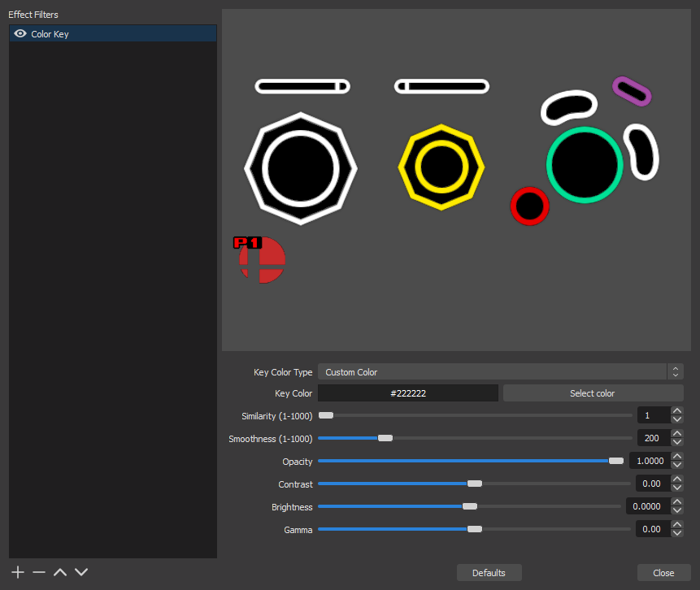Click the Defaults button
Viewport: 700px width, 590px height.
489,573
